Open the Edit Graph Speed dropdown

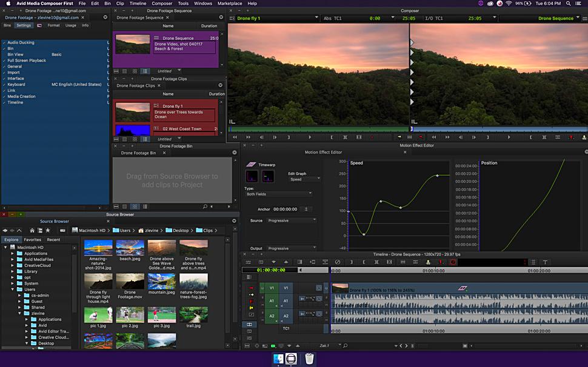click(305, 179)
